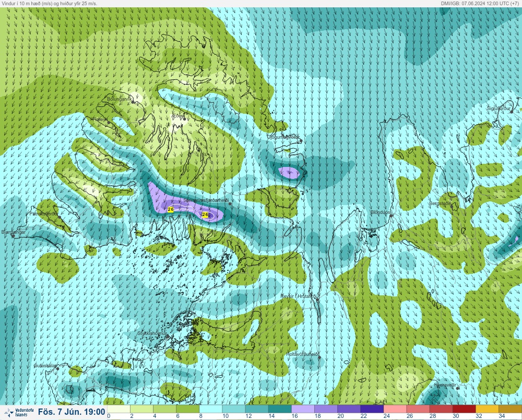Select the Æðey station marker
The width and height of the screenshot is (522, 420).
(x=184, y=119)
